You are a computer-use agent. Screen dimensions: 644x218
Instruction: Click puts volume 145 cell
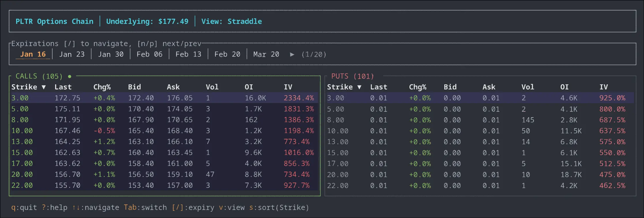coord(528,120)
